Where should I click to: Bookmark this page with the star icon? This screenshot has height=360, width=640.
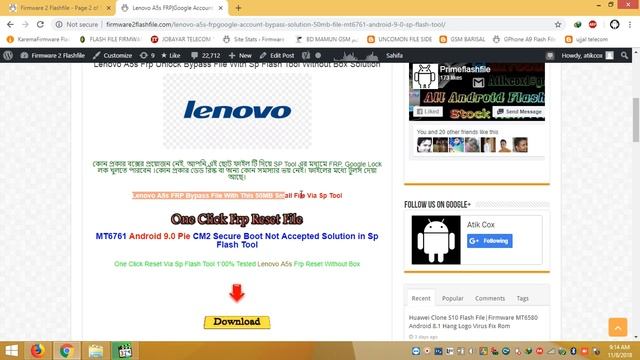pyautogui.click(x=558, y=24)
